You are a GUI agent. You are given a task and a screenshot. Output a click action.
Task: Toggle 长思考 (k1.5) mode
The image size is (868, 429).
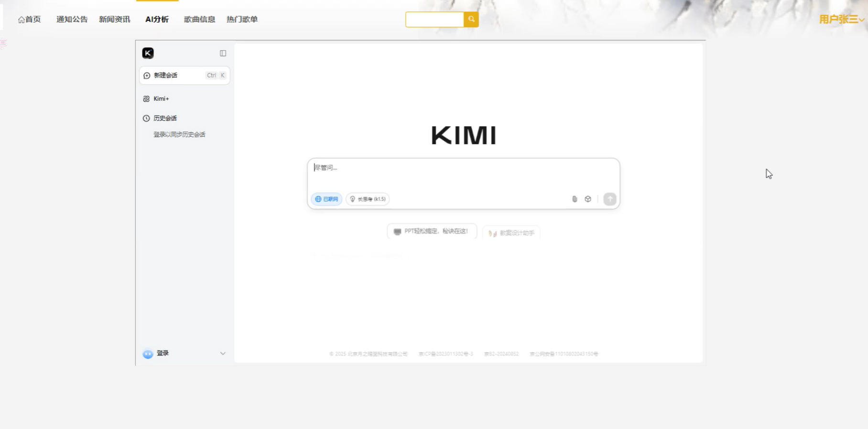pos(368,199)
